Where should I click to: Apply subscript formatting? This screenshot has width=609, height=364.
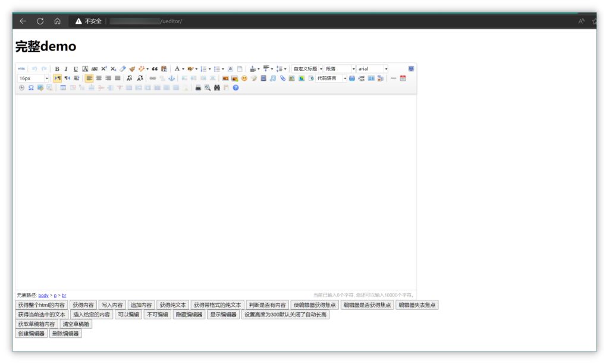click(113, 69)
